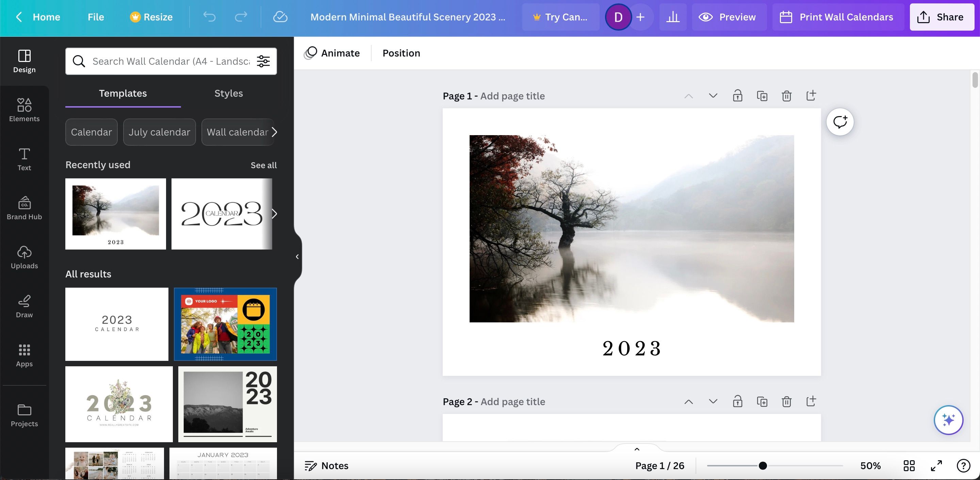Select the 2023 Calendar white template thumbnail
Image resolution: width=980 pixels, height=480 pixels.
[116, 324]
